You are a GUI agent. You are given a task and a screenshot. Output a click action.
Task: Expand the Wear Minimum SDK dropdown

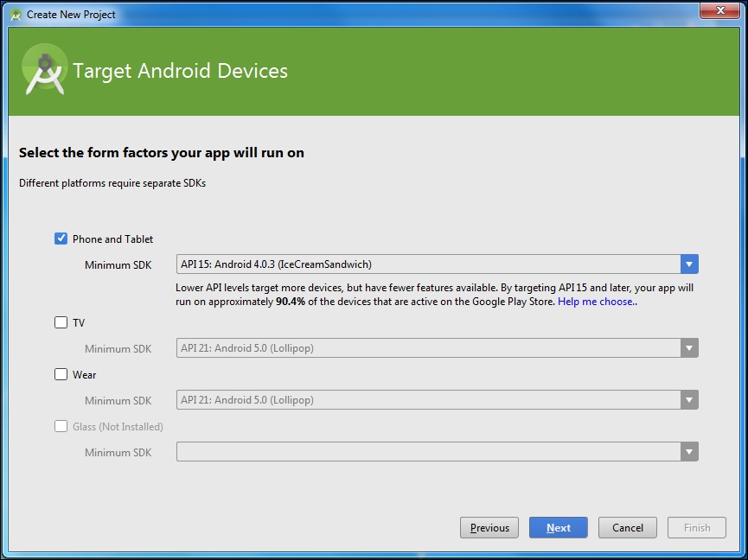[x=688, y=400]
